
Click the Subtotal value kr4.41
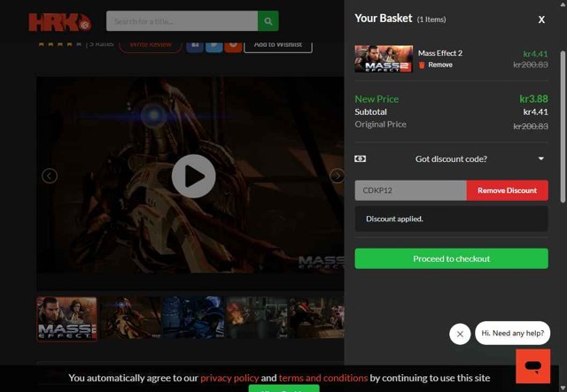click(535, 112)
